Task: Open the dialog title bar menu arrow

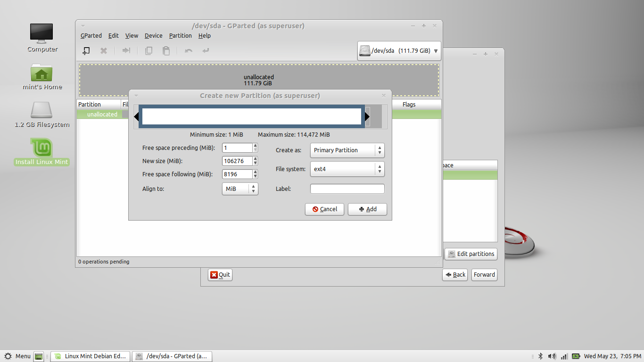Action: (x=136, y=95)
